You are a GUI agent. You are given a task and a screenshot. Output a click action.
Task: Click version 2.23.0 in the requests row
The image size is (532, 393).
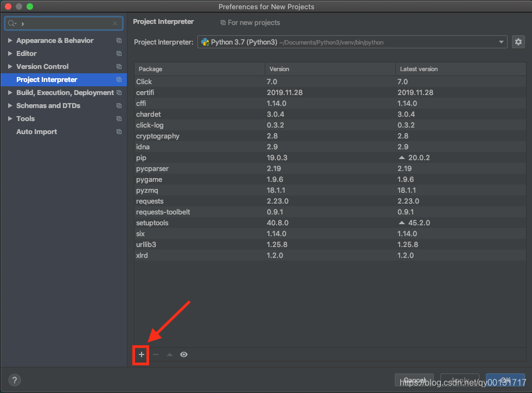278,201
